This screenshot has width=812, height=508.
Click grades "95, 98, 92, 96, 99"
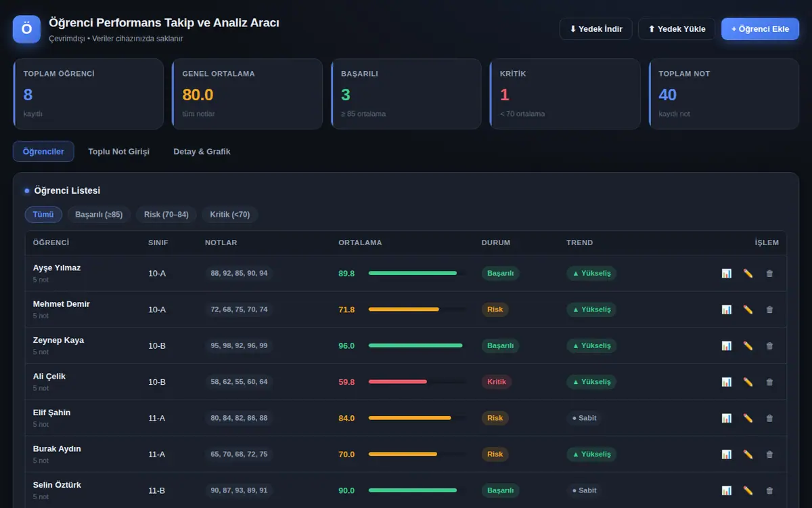click(239, 346)
